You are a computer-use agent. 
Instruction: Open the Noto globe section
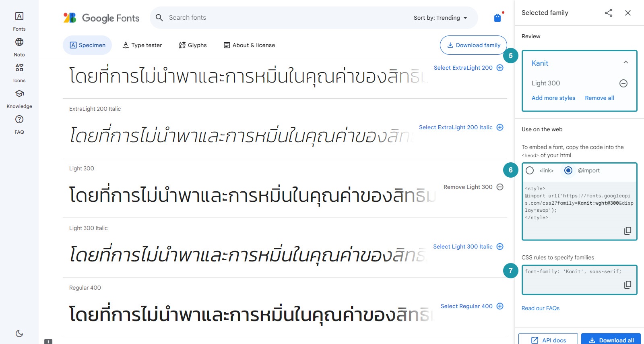pos(19,47)
